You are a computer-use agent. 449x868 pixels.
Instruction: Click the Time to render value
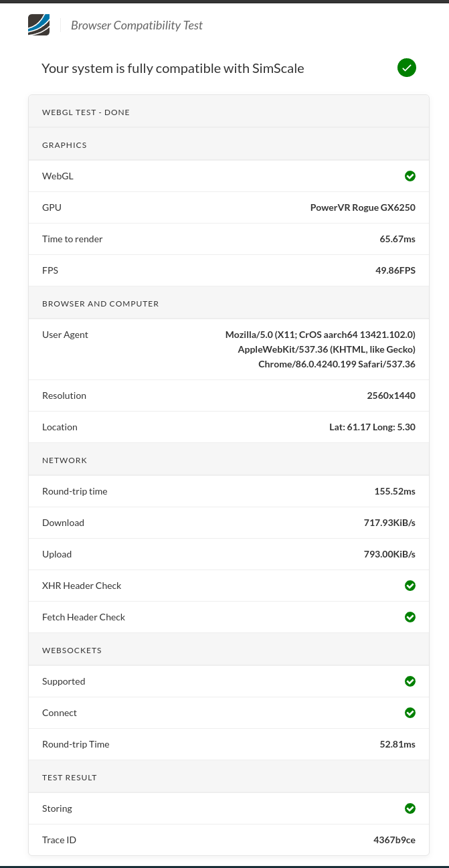(397, 239)
